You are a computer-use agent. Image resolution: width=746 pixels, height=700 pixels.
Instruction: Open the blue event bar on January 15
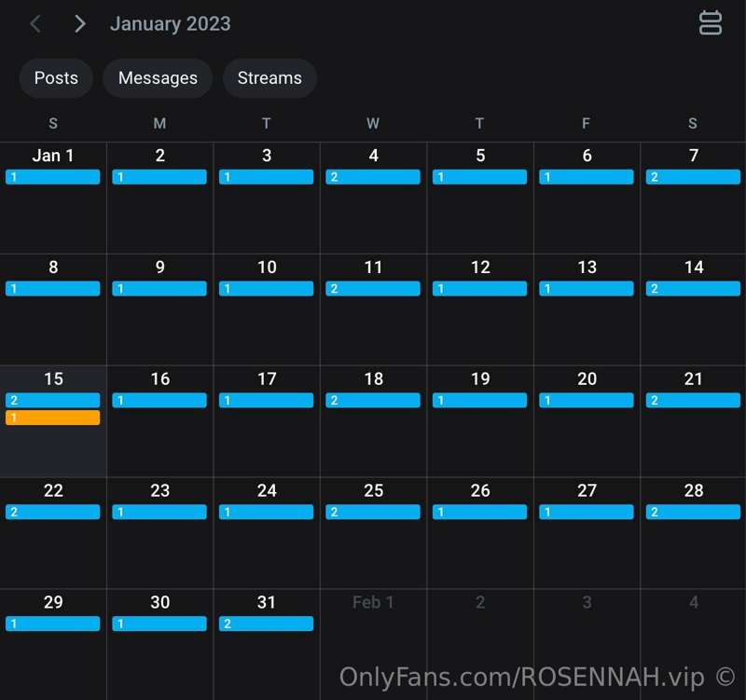pyautogui.click(x=53, y=401)
